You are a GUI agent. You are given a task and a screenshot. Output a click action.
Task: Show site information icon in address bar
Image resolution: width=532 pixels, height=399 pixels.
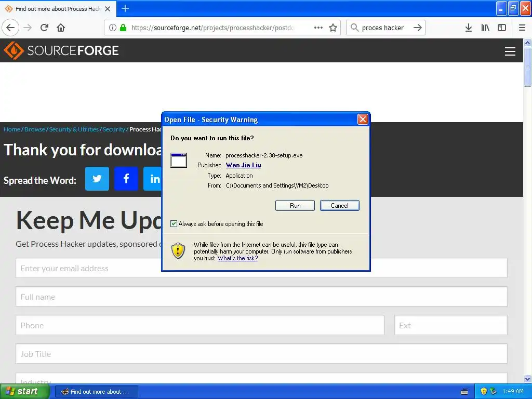point(113,28)
